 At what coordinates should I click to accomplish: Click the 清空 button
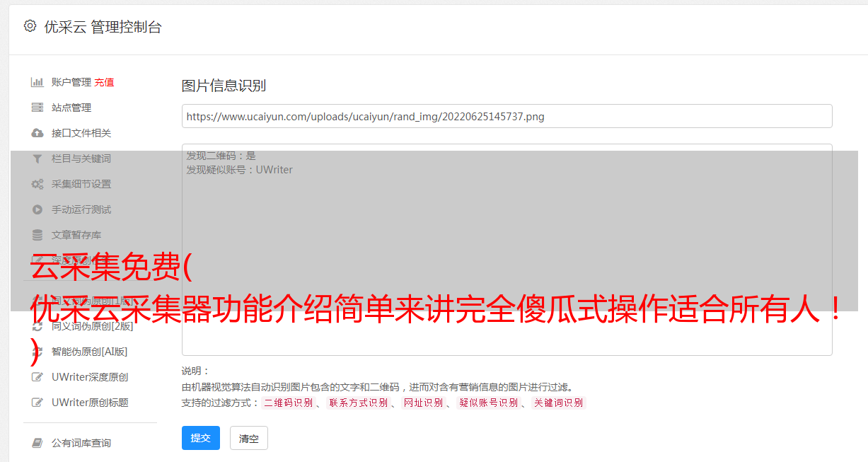coord(249,438)
